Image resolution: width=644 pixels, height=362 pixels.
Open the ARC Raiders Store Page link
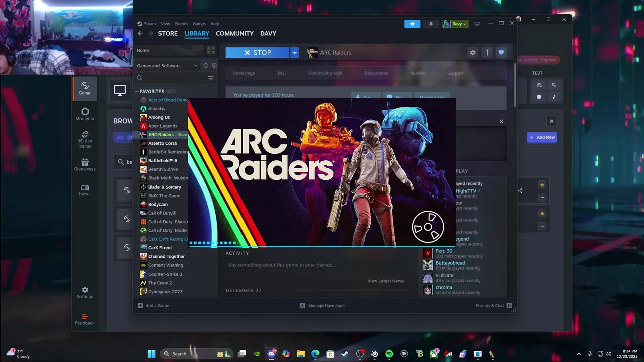coord(244,73)
